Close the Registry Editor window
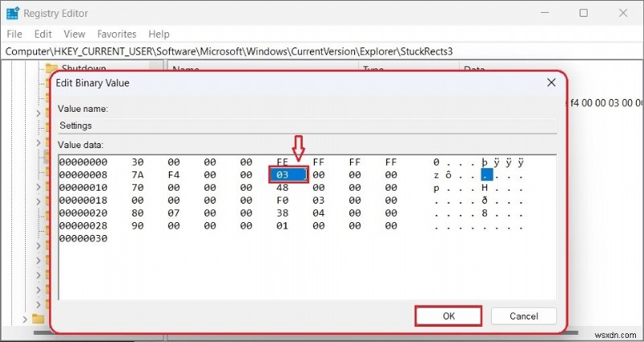The image size is (644, 342). 622,13
